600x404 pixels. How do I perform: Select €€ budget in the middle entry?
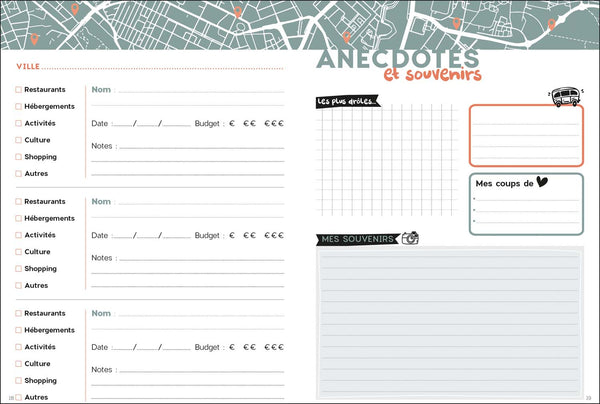[x=249, y=235]
